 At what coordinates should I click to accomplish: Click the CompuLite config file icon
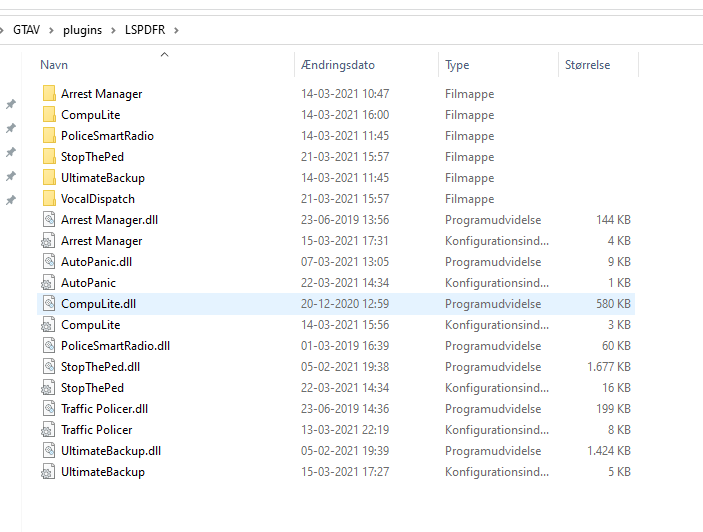[48, 325]
